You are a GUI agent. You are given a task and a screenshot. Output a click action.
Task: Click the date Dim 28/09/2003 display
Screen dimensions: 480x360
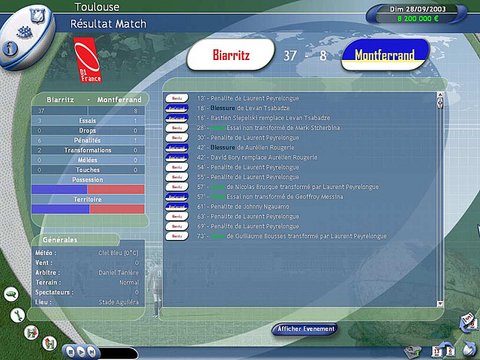[417, 9]
